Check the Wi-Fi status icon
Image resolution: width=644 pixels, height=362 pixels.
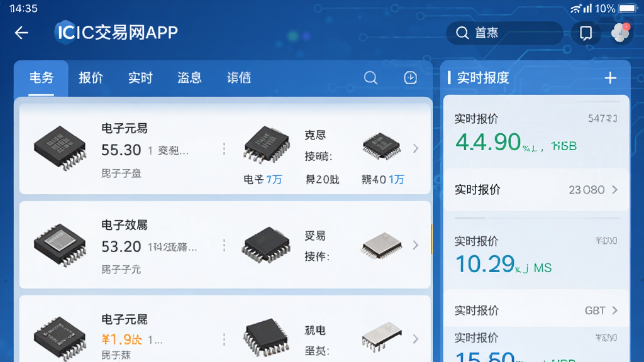click(x=576, y=9)
